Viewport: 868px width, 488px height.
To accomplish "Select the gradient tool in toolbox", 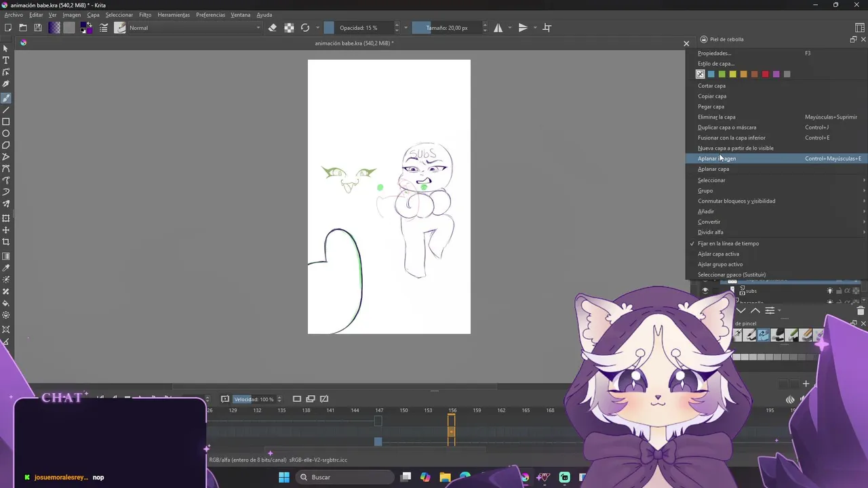I will pos(6,256).
